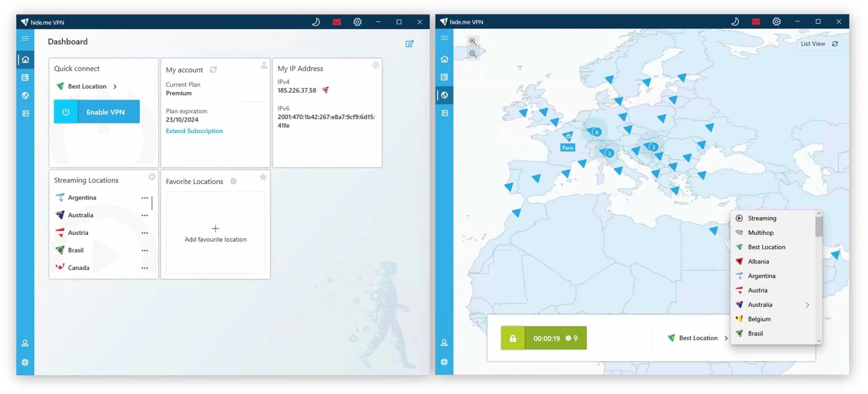Screen dimensions: 868x394
Task: Zoom in on the map
Action: pyautogui.click(x=473, y=41)
